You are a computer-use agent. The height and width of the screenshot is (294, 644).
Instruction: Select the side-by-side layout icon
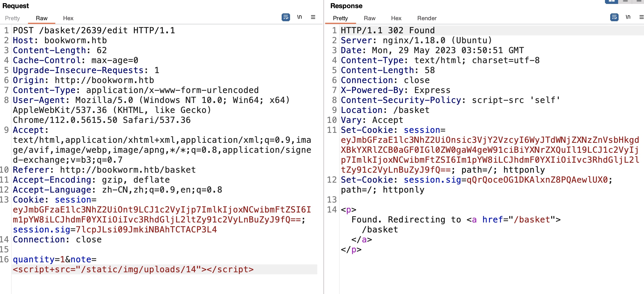coord(612,1)
